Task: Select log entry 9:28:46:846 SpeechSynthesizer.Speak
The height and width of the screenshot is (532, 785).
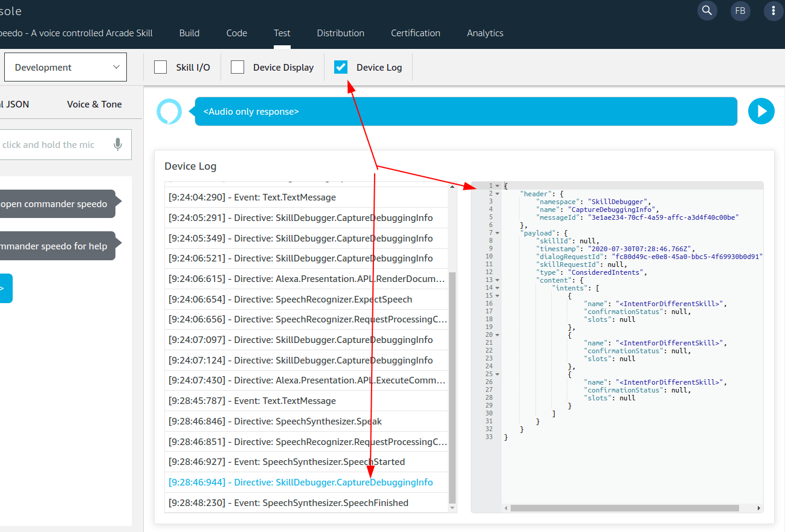Action: click(306, 421)
